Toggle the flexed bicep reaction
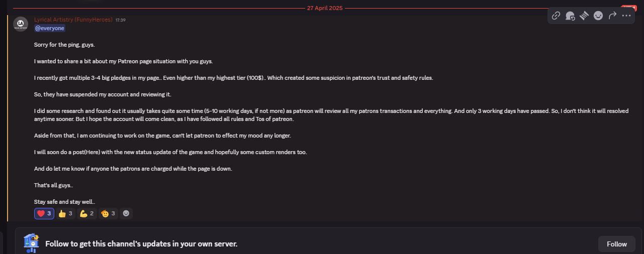Viewport: 644px width, 254px height. 86,213
